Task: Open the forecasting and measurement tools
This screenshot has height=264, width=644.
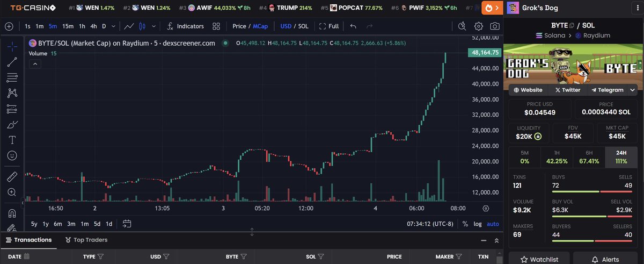Action: pyautogui.click(x=12, y=109)
